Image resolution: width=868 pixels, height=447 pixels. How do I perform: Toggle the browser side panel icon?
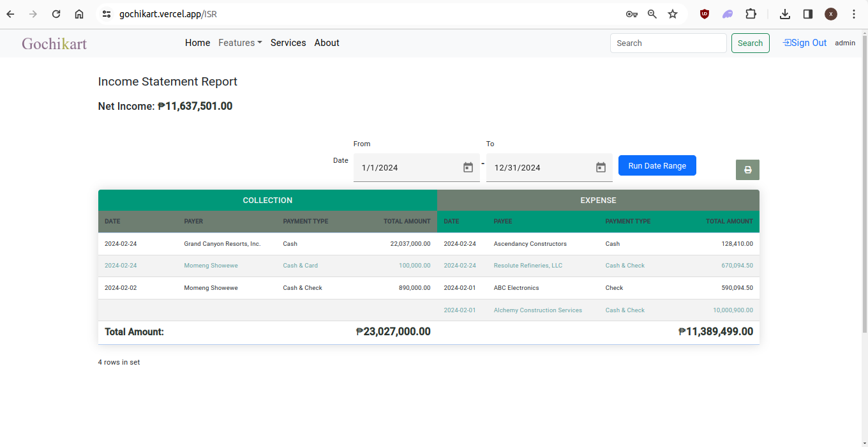(808, 14)
